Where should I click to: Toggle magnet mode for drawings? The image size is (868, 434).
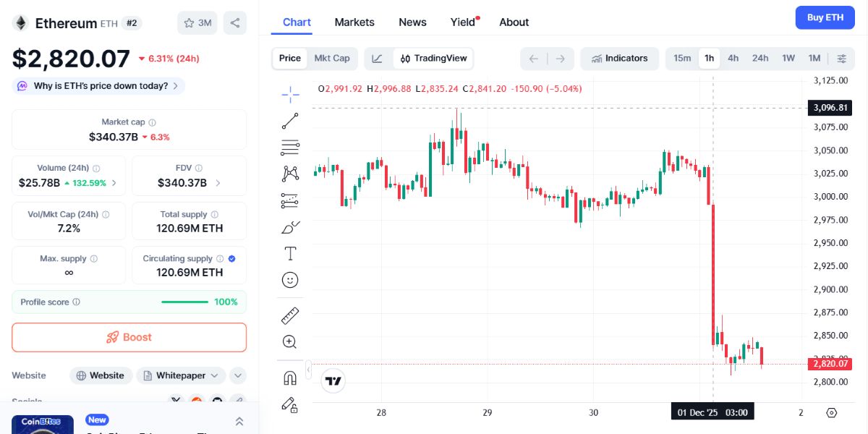(290, 378)
